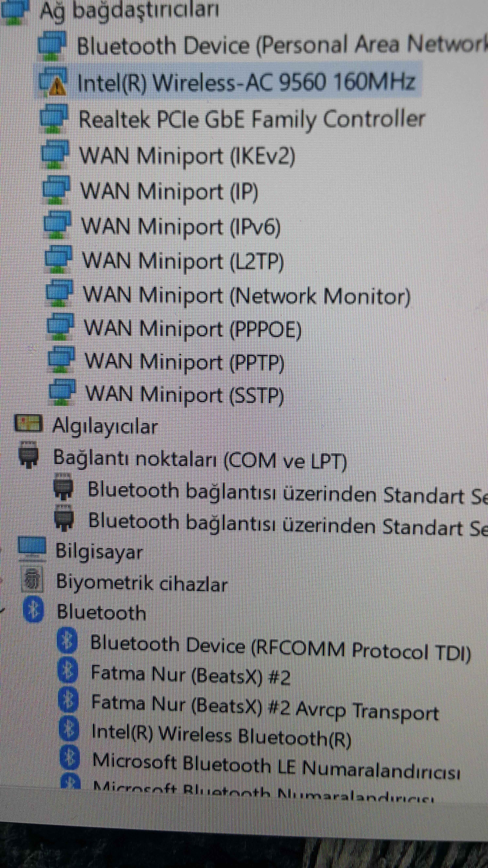Select Realtek PCIe GbE Family Controller

pos(251,119)
